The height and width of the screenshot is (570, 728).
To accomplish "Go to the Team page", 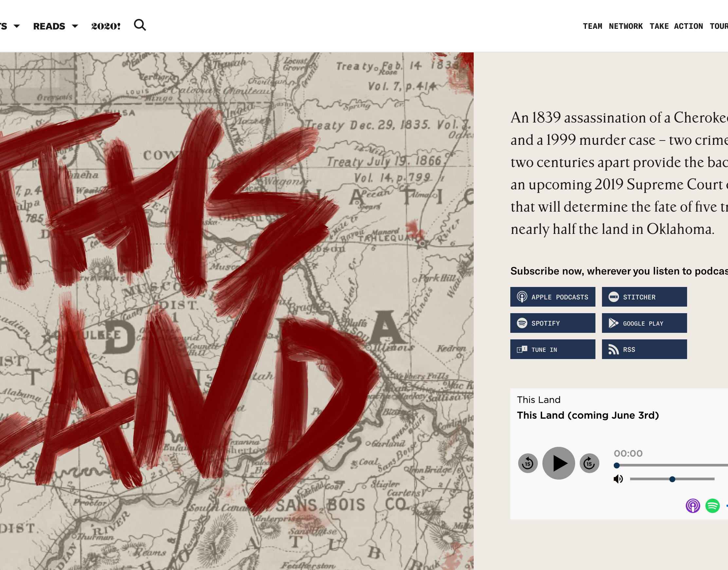I will 592,26.
